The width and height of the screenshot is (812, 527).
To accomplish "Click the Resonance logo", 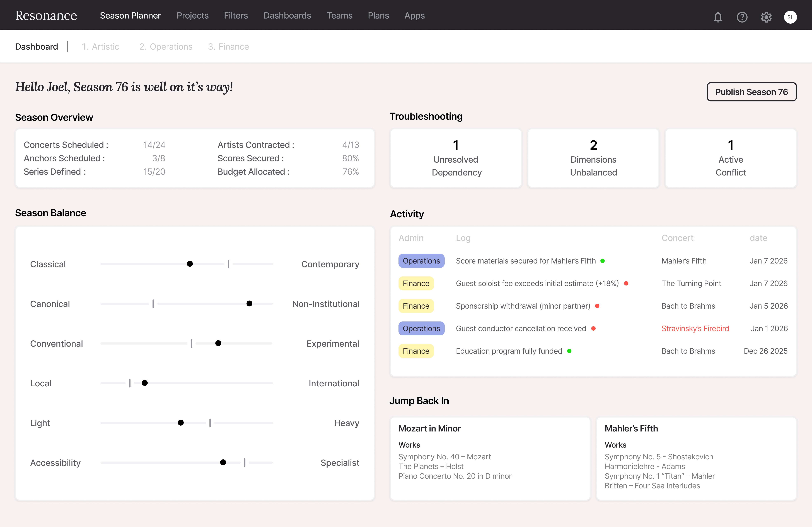I will point(46,15).
